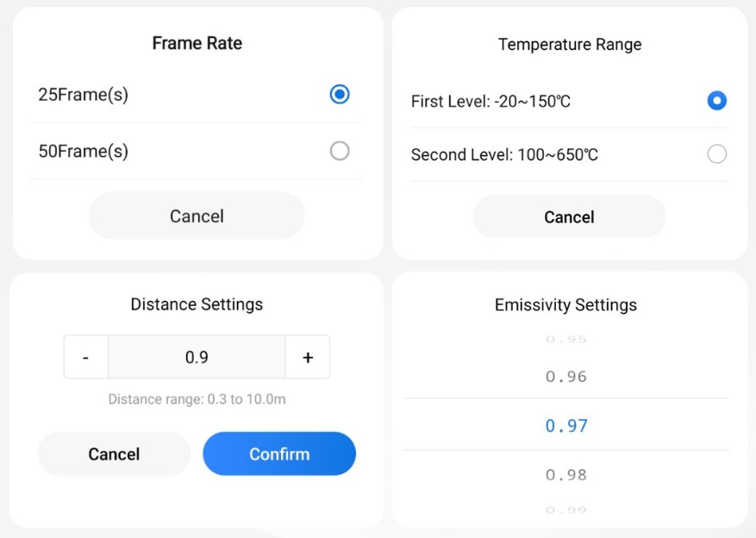This screenshot has width=756, height=538.
Task: Pick emissivity value 0.98 in the picker
Action: 566,474
